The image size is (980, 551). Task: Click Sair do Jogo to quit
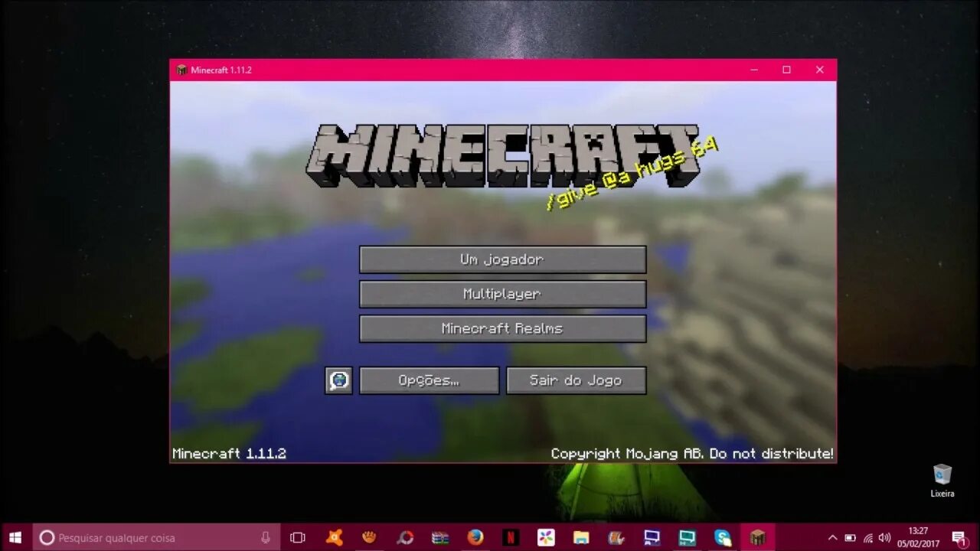tap(576, 380)
